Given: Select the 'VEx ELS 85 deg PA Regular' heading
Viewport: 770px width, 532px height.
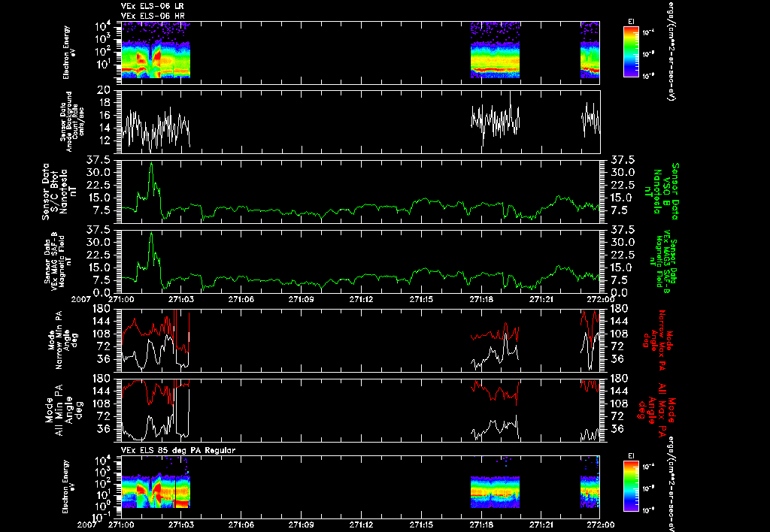Looking at the screenshot, I should tap(178, 450).
